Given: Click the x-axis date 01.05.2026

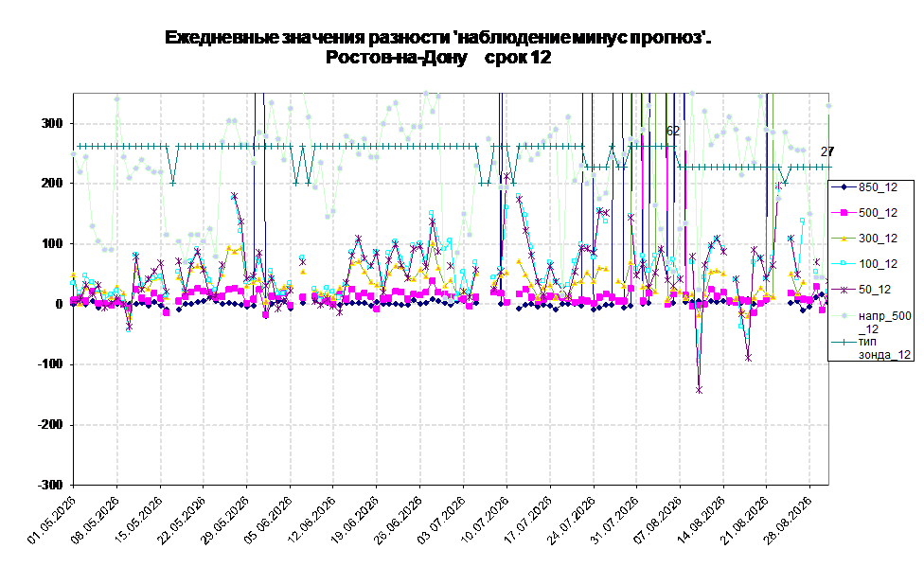Looking at the screenshot, I should click(x=52, y=520).
